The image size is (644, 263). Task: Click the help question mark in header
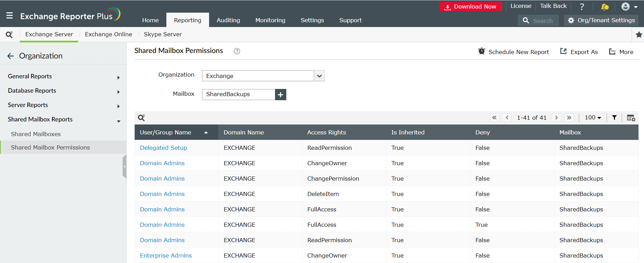tap(582, 7)
